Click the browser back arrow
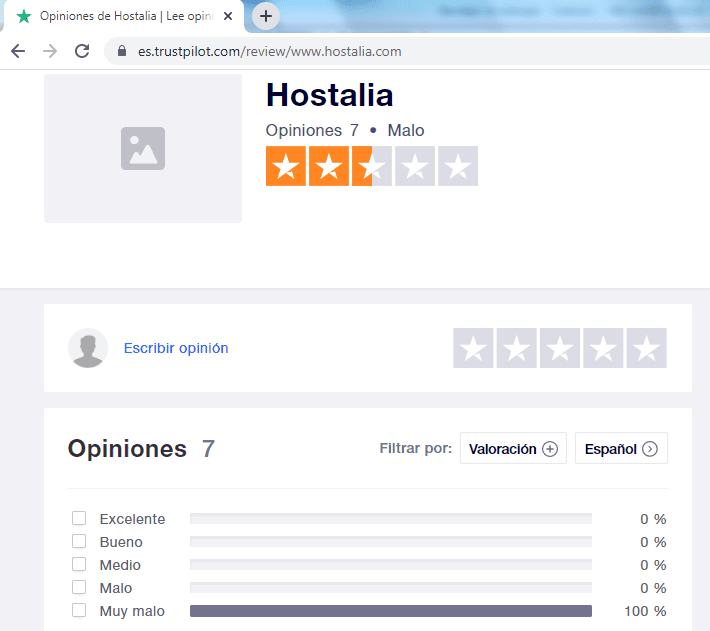The image size is (710, 631). pyautogui.click(x=18, y=51)
